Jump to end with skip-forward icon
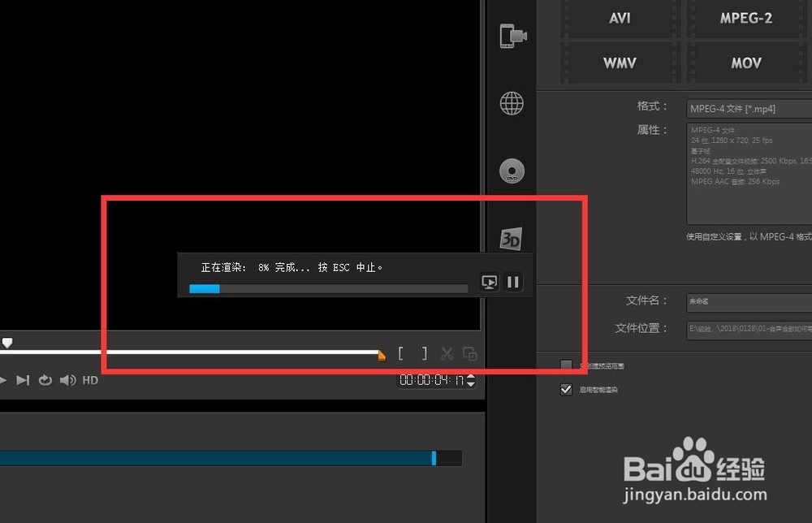The width and height of the screenshot is (812, 523). pyautogui.click(x=22, y=380)
